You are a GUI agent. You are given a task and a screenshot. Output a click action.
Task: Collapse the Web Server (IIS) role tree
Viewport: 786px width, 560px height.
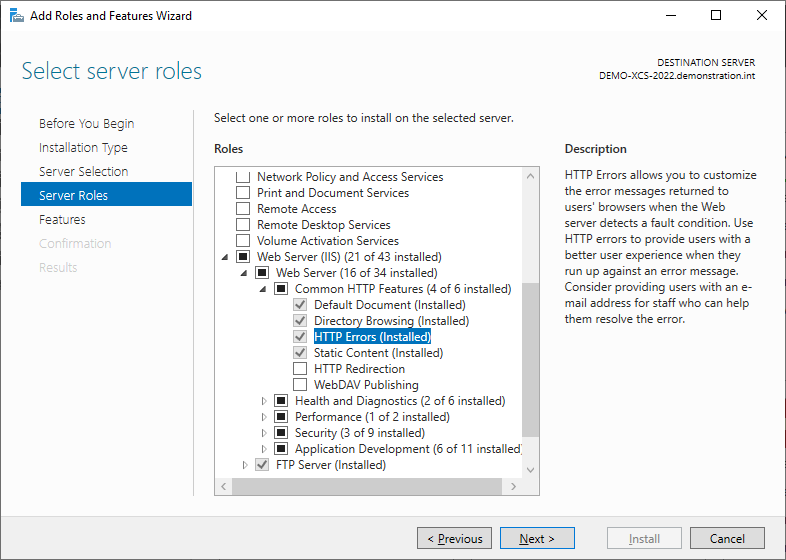click(x=225, y=257)
